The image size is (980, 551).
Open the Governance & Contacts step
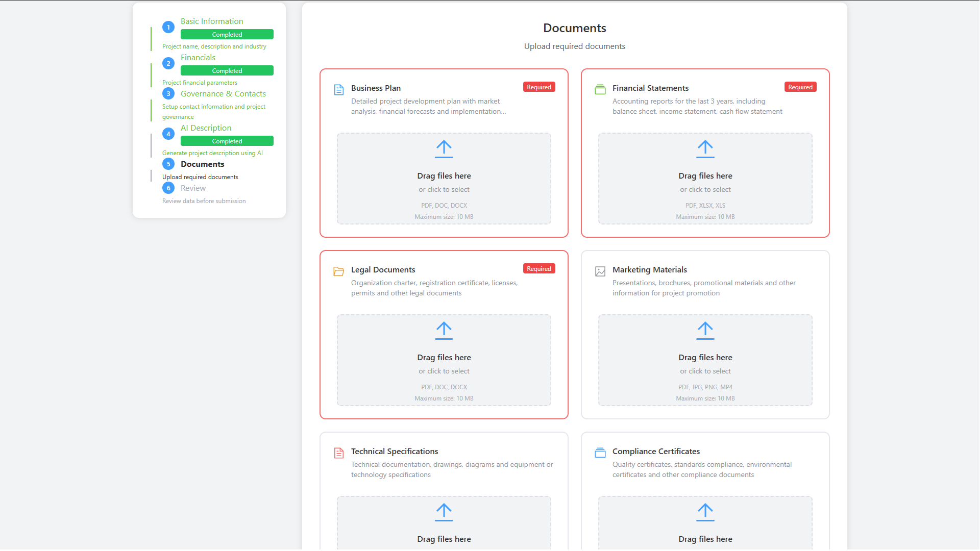point(223,93)
